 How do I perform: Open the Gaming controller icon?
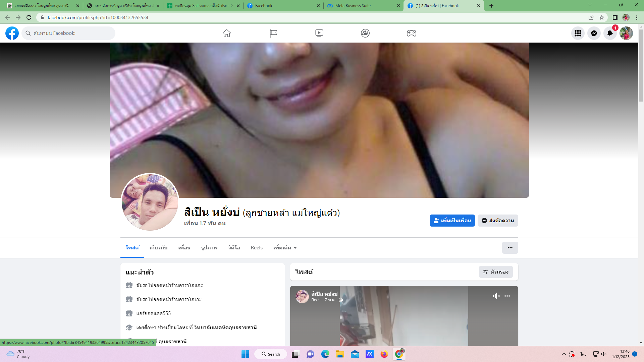[411, 33]
